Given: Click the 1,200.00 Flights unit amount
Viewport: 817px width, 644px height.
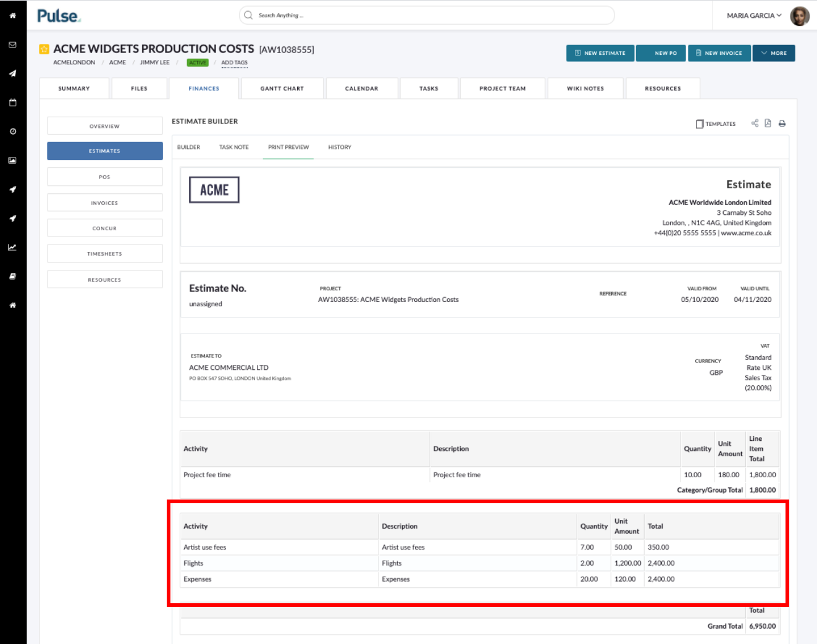Looking at the screenshot, I should click(628, 563).
